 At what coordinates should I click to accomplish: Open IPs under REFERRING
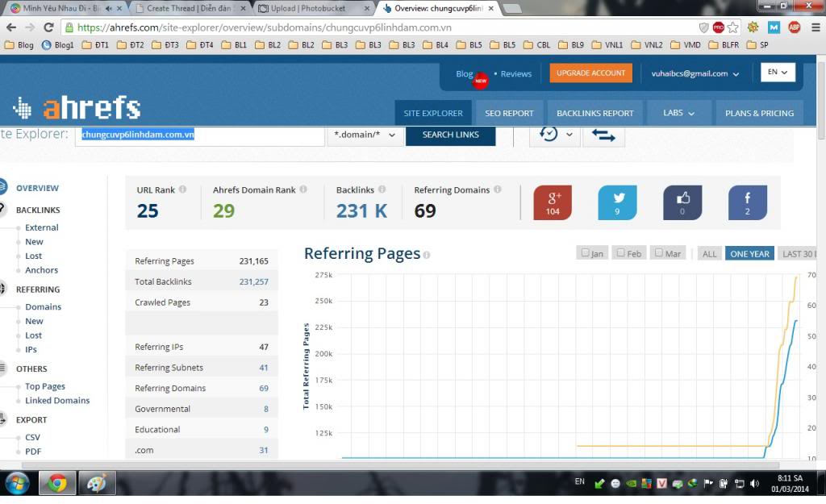click(31, 350)
